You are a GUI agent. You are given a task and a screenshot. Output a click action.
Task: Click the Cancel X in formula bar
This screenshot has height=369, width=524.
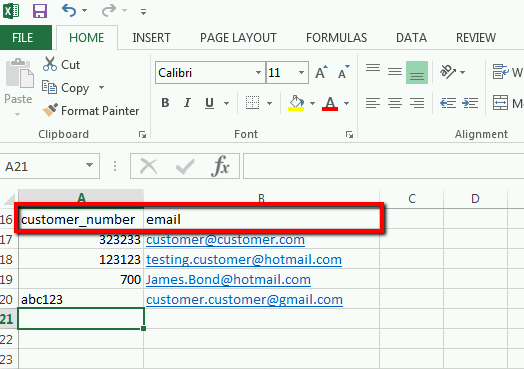click(x=148, y=166)
